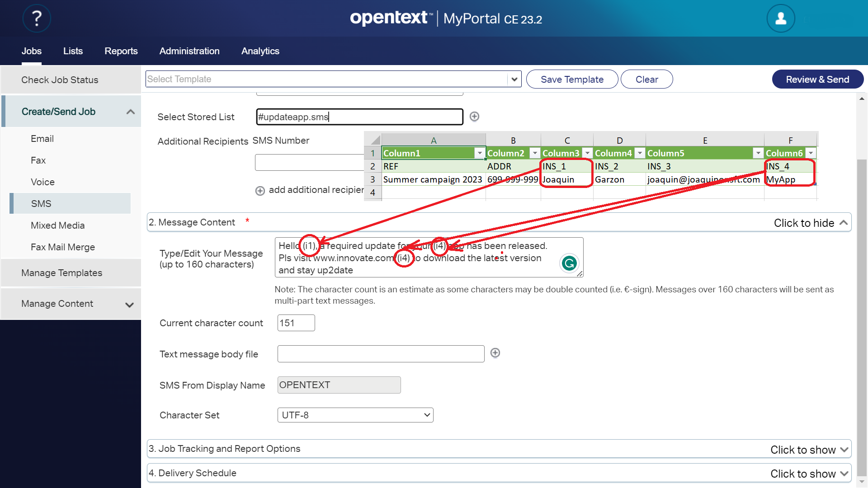
Task: Open the Select Template dropdown
Action: pyautogui.click(x=514, y=79)
